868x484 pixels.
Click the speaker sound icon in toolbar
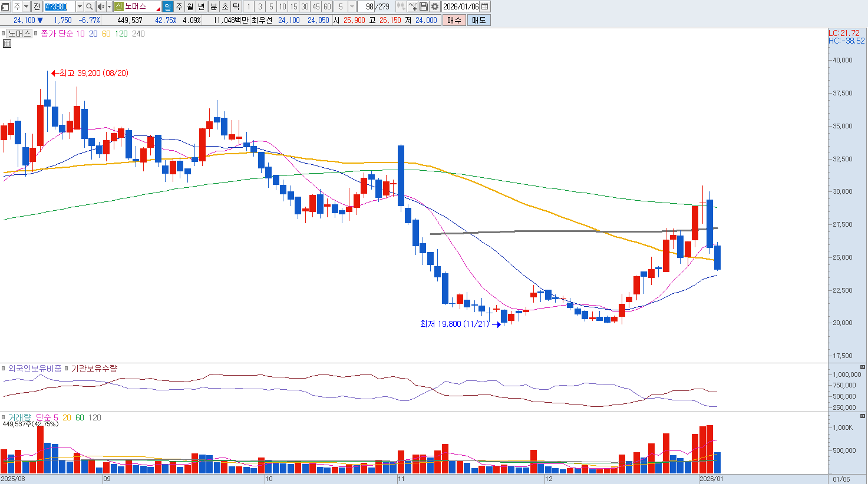[100, 6]
